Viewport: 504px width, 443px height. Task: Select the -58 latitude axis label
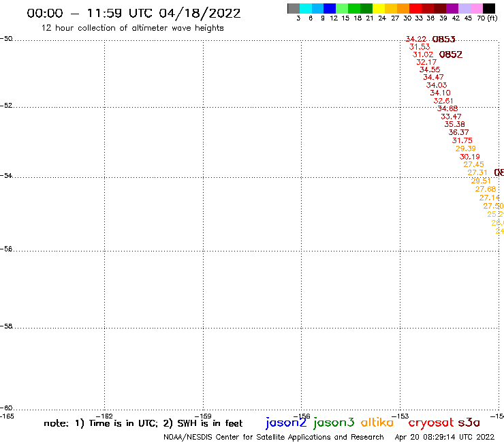tap(6, 326)
